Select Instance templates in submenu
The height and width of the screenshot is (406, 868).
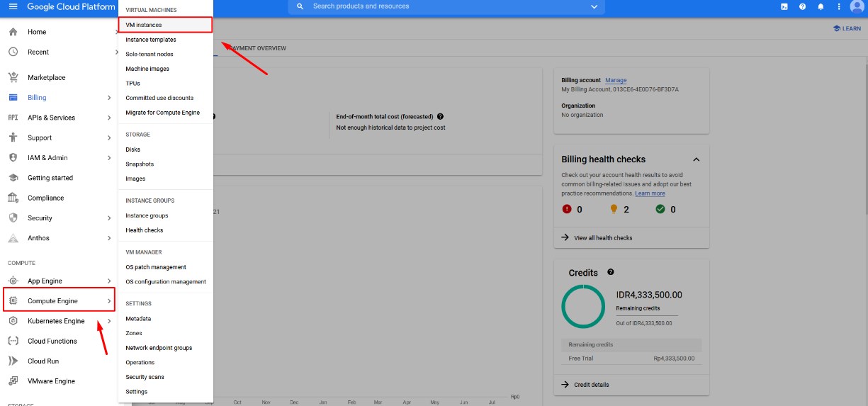(x=165, y=40)
